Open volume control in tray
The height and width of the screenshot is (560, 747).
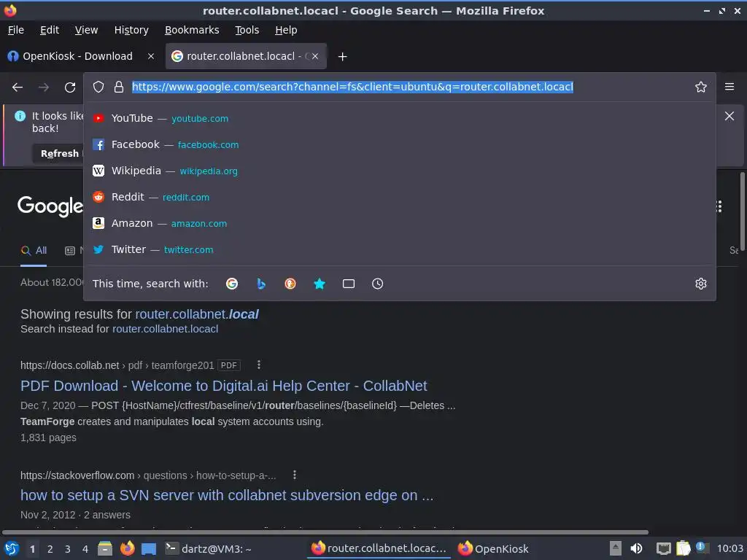636,548
